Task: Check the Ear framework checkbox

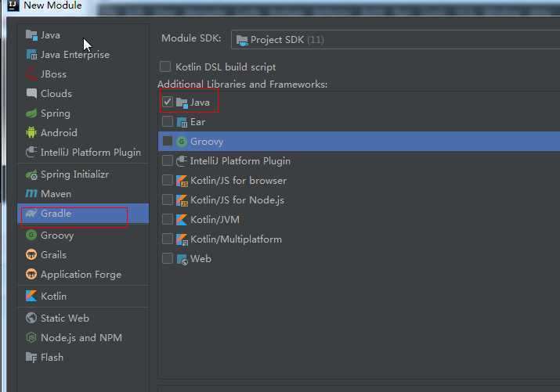Action: click(167, 121)
